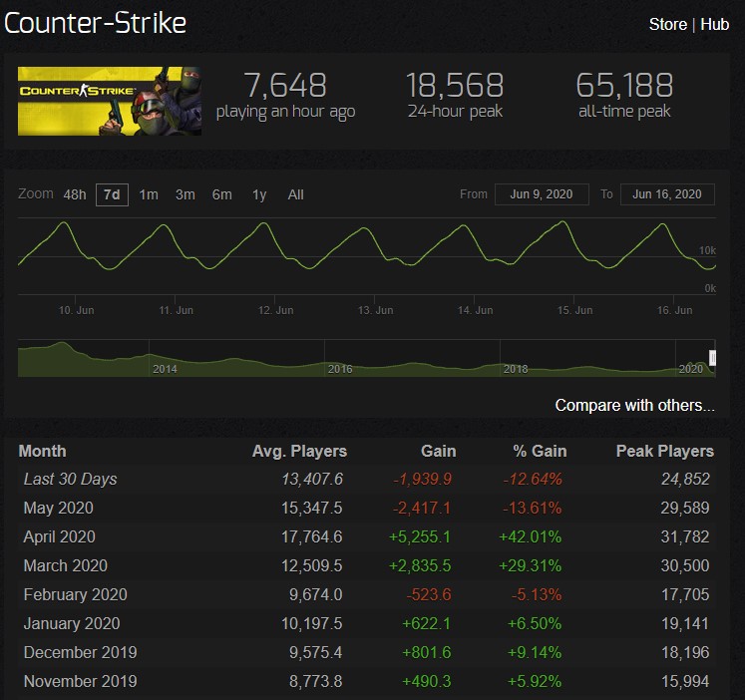Click the 31,782 peak players value
Image resolution: width=745 pixels, height=700 pixels.
[x=684, y=537]
